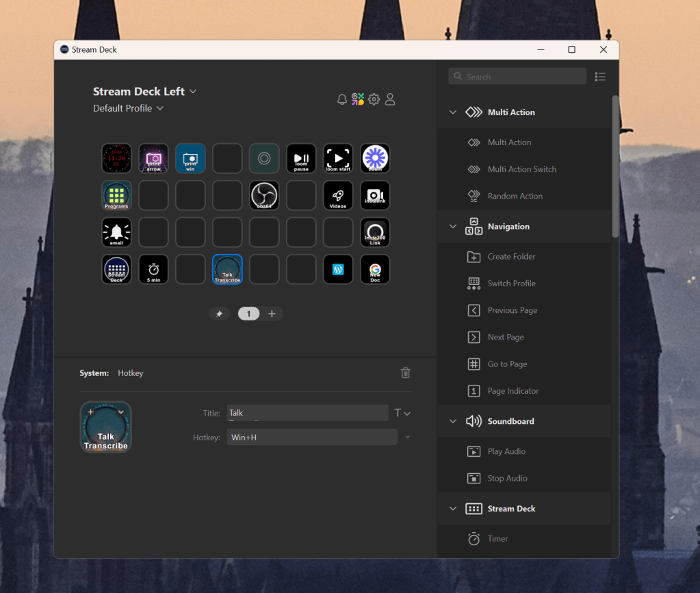Select the 'print arrow' key
The width and height of the screenshot is (700, 593).
tap(153, 158)
